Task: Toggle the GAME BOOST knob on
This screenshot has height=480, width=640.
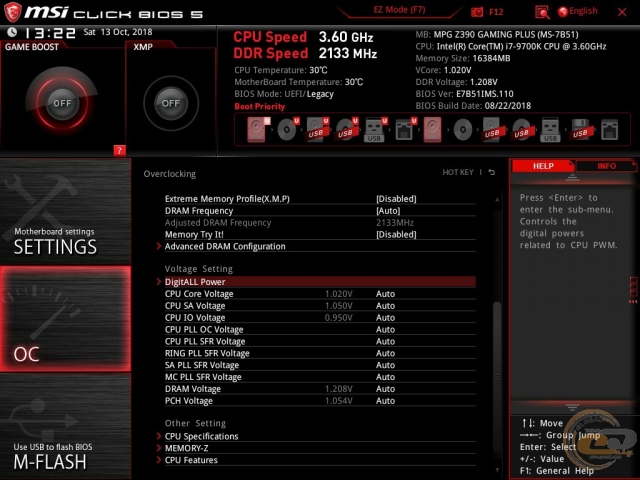Action: coord(62,103)
